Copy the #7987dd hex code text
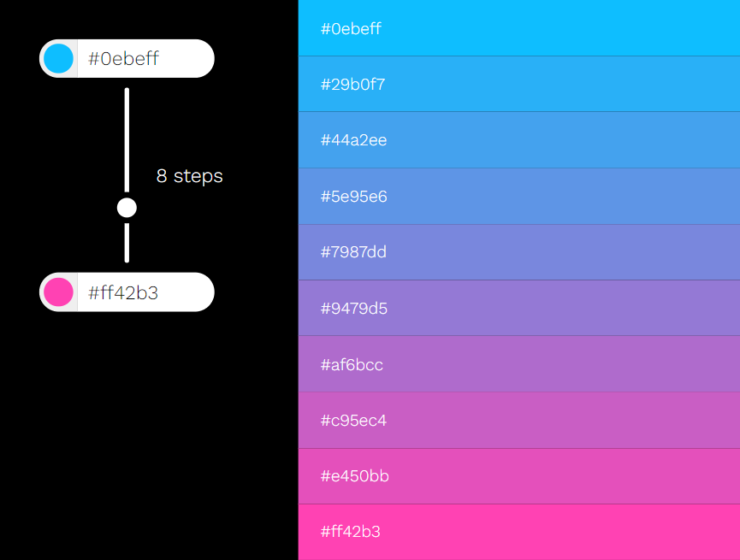740x560 pixels. [x=353, y=252]
